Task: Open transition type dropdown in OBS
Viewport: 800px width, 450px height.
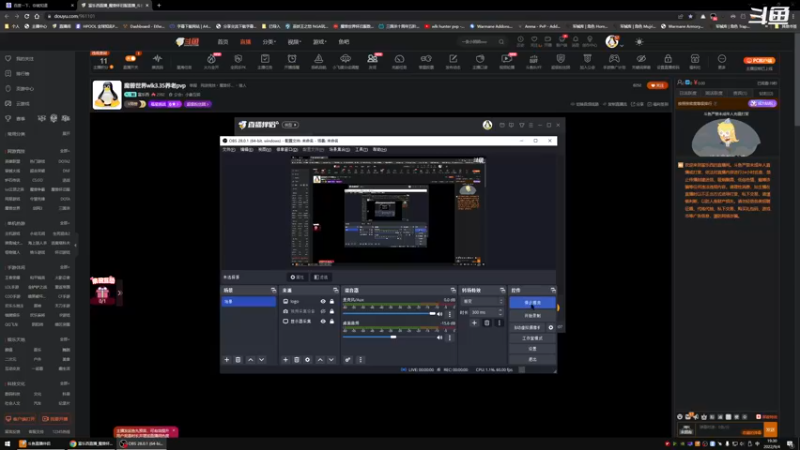Action: pos(482,302)
